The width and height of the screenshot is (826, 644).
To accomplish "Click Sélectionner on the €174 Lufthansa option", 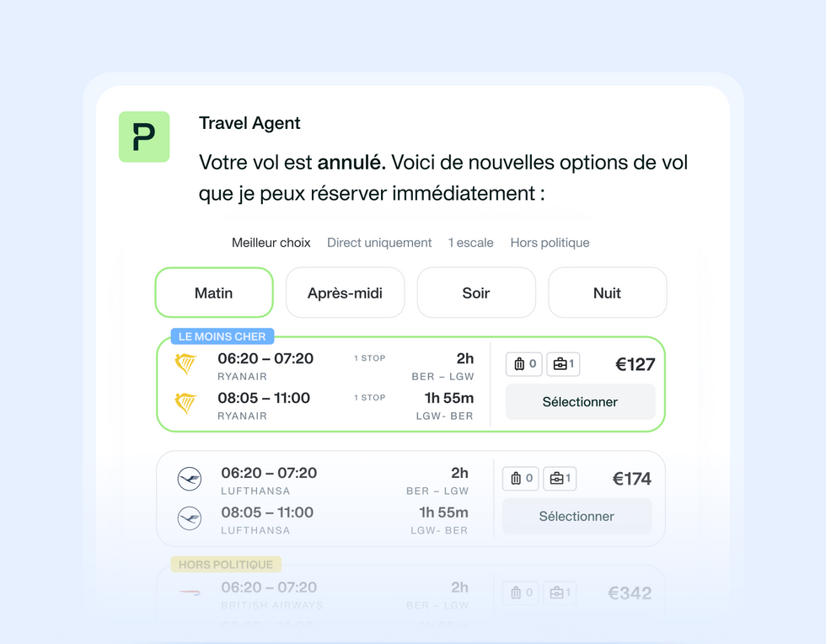I will tap(577, 516).
